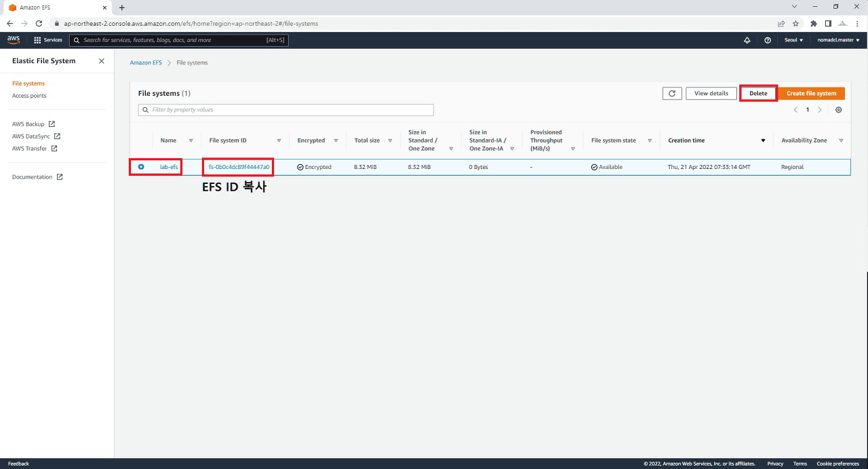
Task: Click Feedback in footer
Action: point(18,464)
